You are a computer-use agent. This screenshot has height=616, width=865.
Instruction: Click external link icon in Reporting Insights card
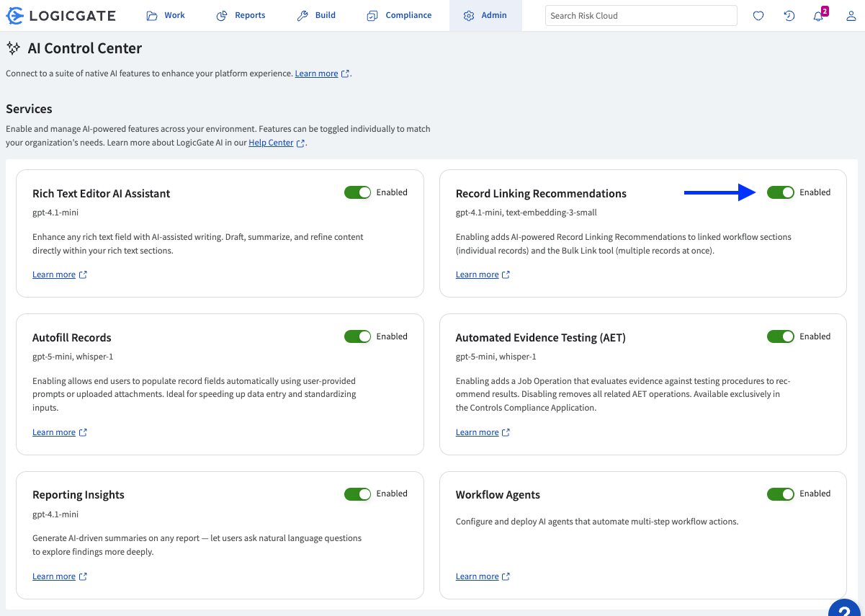[83, 576]
